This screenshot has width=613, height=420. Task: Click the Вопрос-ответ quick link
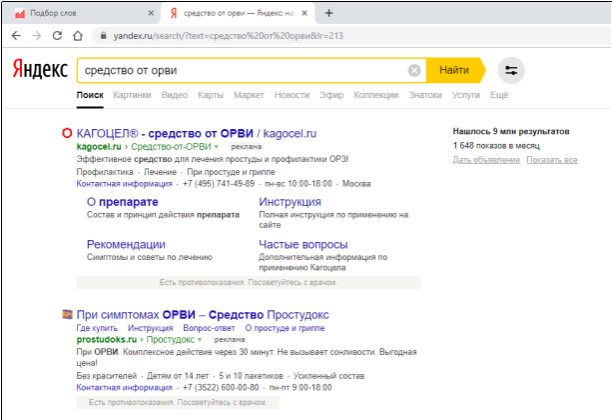209,328
